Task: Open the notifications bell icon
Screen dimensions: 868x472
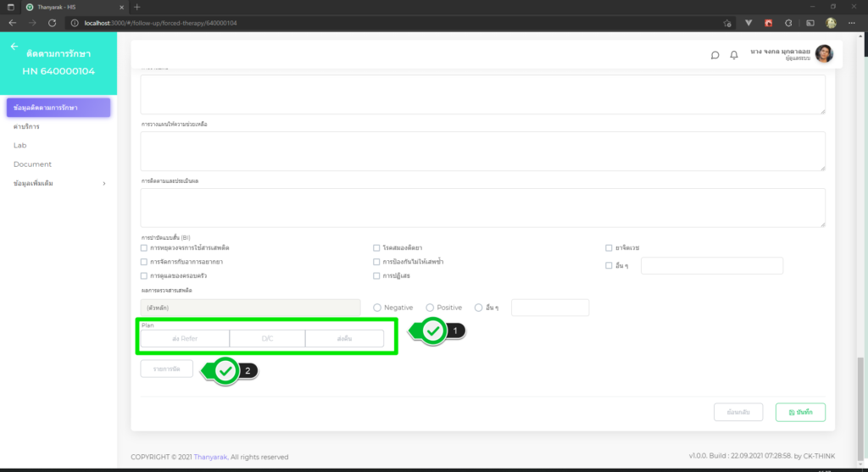Action: point(734,55)
